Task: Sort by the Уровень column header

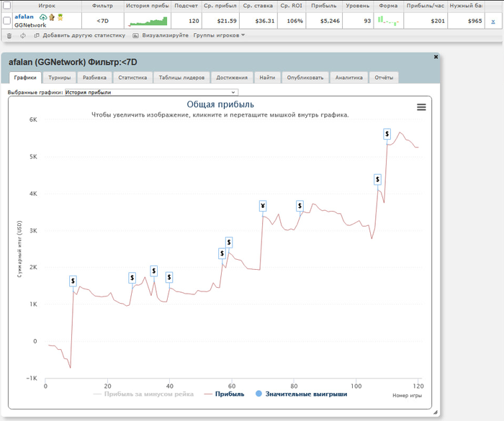Action: [x=357, y=6]
